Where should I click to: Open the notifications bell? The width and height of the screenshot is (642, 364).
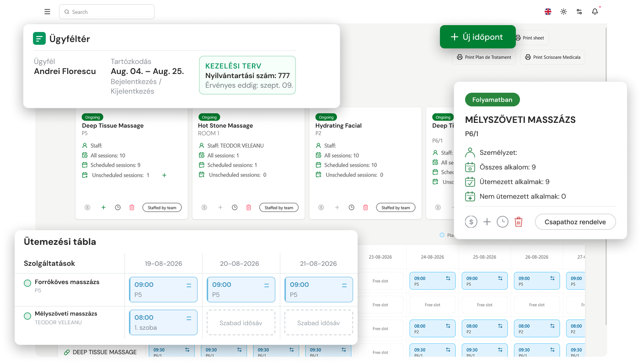coord(594,12)
